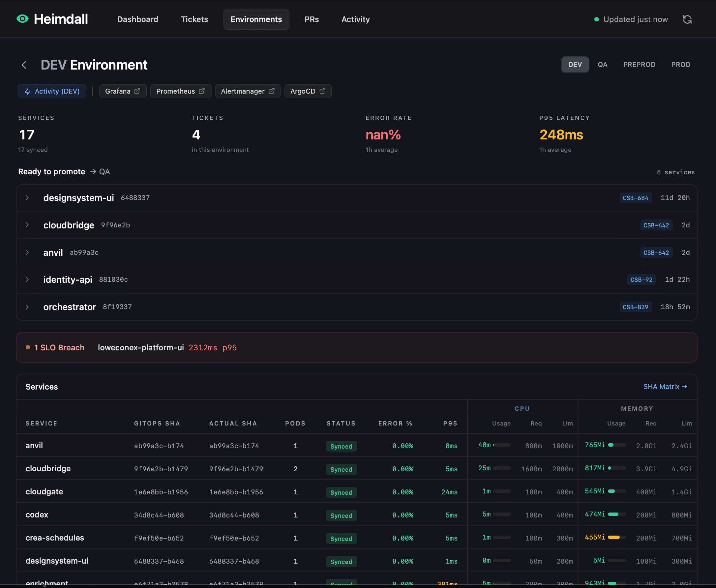Image resolution: width=716 pixels, height=588 pixels.
Task: Open the PRs nav item
Action: [x=312, y=19]
